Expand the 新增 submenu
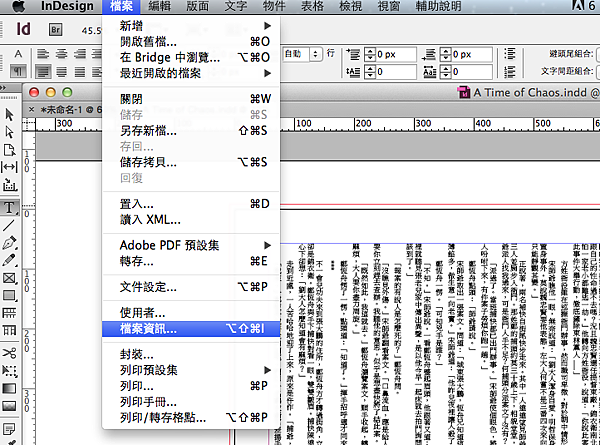The image size is (600, 445). click(191, 26)
